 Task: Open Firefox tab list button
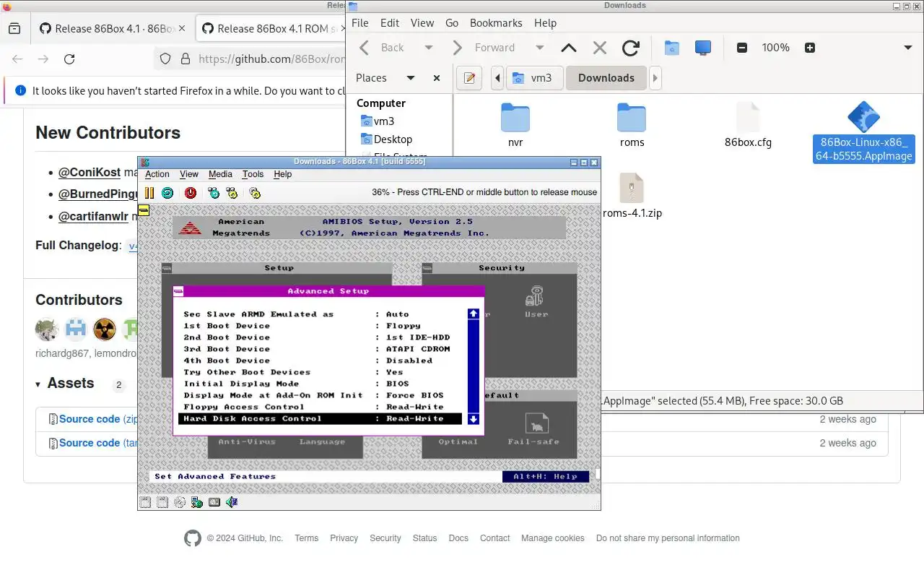[x=14, y=29]
